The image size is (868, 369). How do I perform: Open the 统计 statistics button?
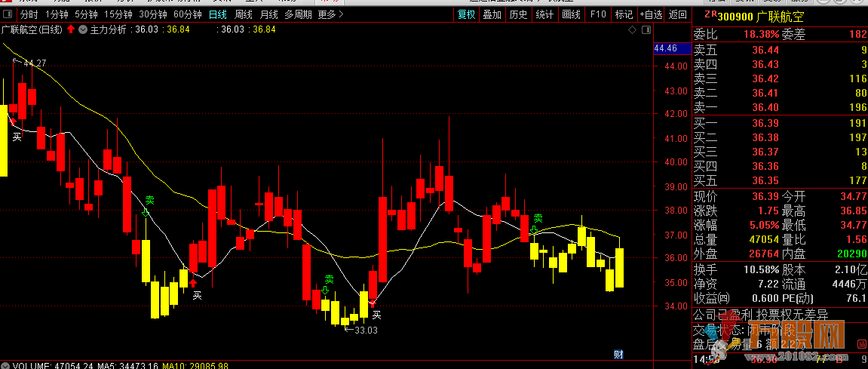pos(544,14)
